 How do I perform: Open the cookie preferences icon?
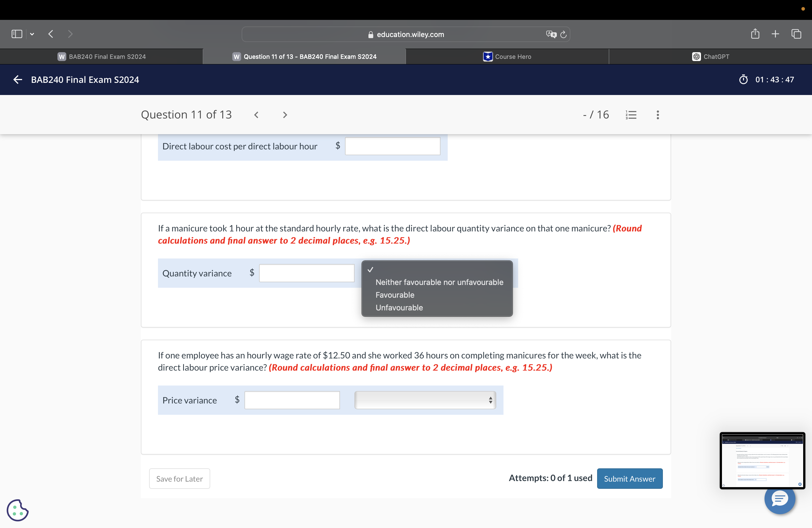18,510
